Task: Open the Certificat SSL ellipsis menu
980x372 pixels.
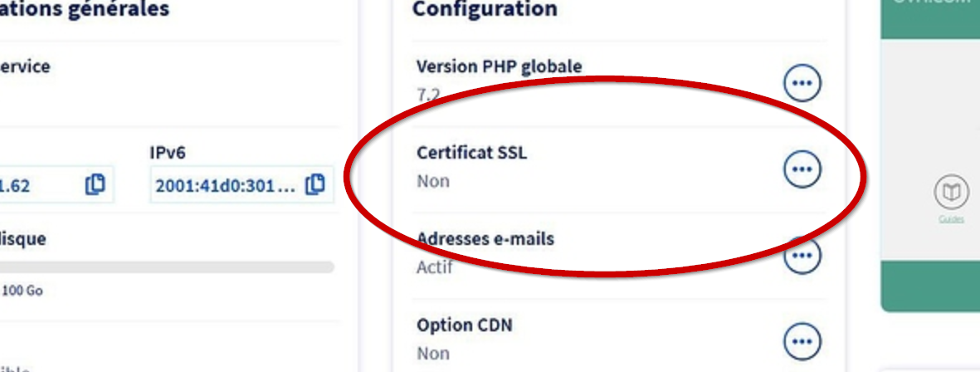Action: click(802, 169)
